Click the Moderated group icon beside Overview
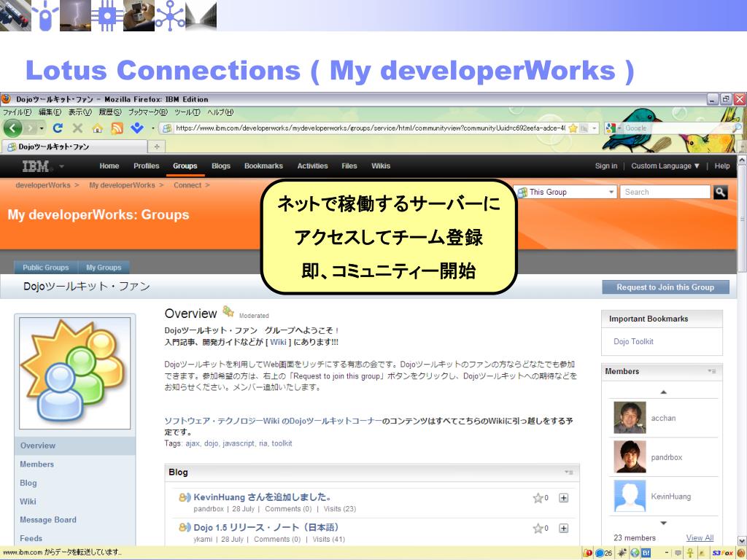This screenshot has width=747, height=560. coord(228,311)
